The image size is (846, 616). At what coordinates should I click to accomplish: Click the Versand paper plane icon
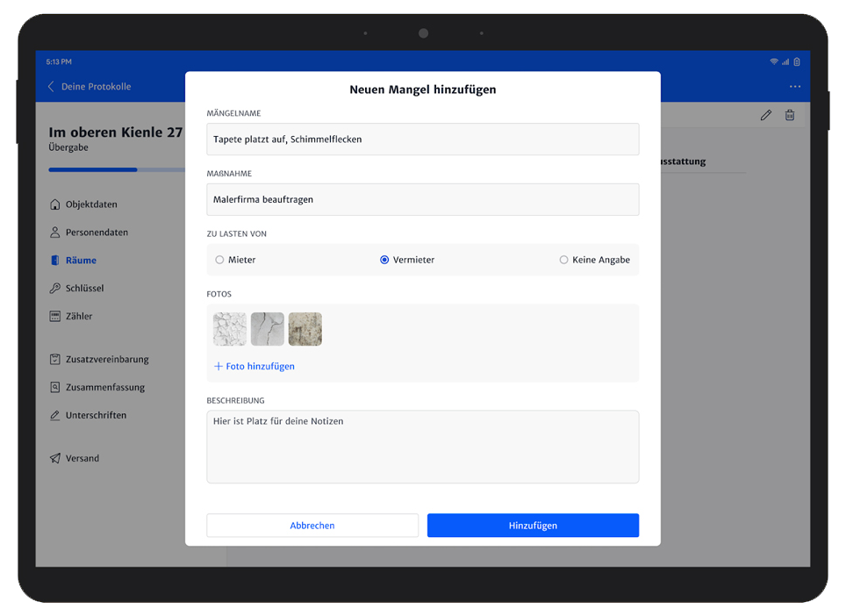pyautogui.click(x=55, y=458)
